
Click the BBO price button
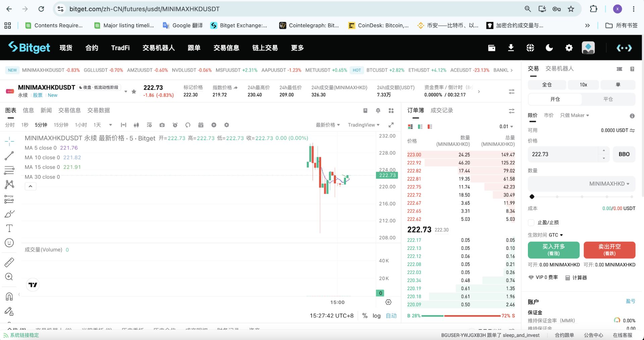624,154
